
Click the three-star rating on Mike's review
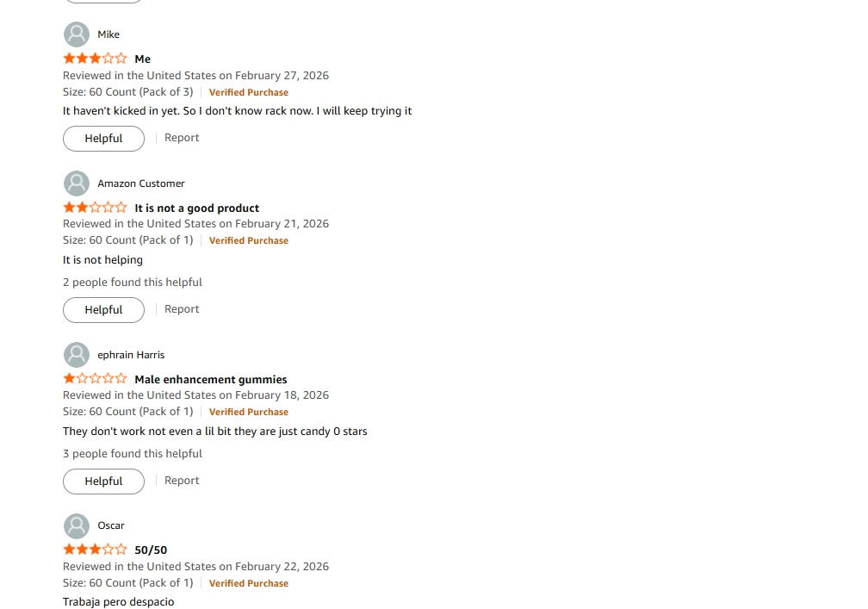(95, 59)
